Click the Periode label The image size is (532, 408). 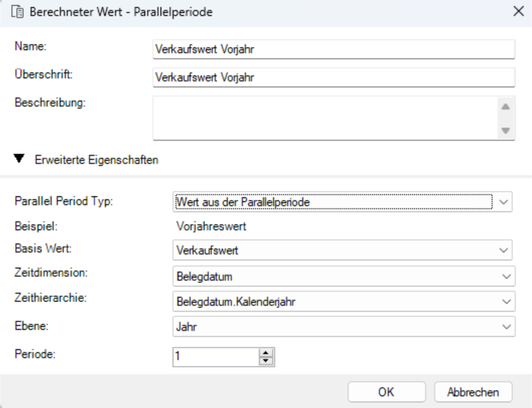coord(35,354)
